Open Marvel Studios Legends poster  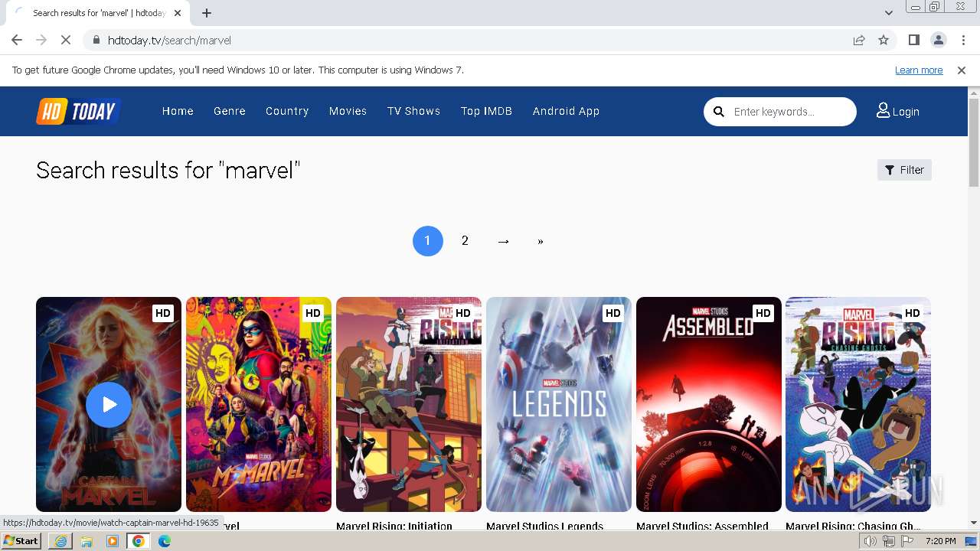pyautogui.click(x=559, y=404)
